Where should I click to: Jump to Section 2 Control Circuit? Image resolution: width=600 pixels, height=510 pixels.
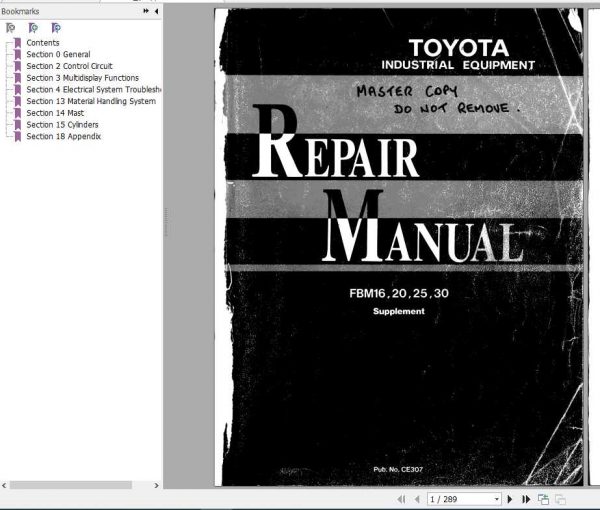tap(69, 66)
